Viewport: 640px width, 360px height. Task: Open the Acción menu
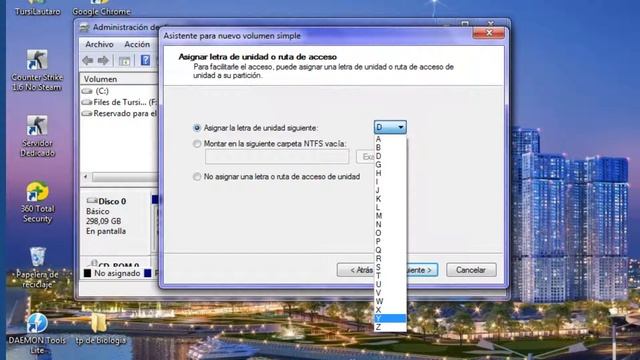coord(137,44)
